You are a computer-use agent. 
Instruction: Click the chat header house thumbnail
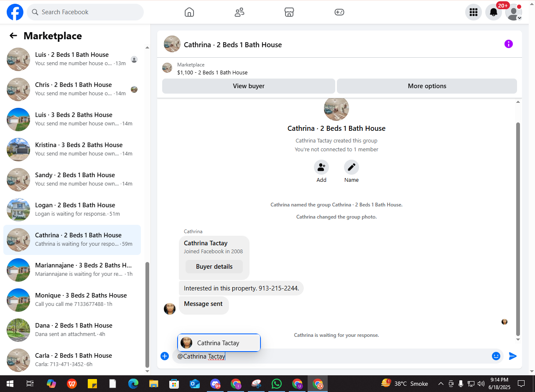pyautogui.click(x=172, y=44)
